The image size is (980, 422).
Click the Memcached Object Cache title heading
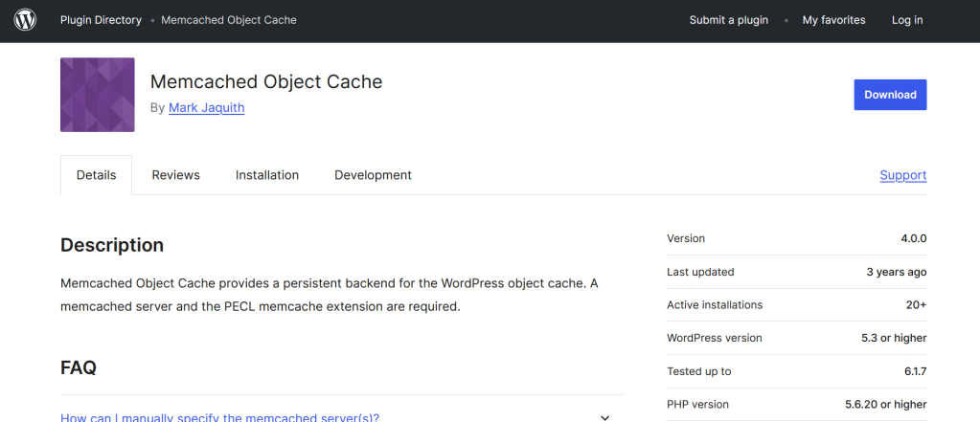(x=266, y=81)
